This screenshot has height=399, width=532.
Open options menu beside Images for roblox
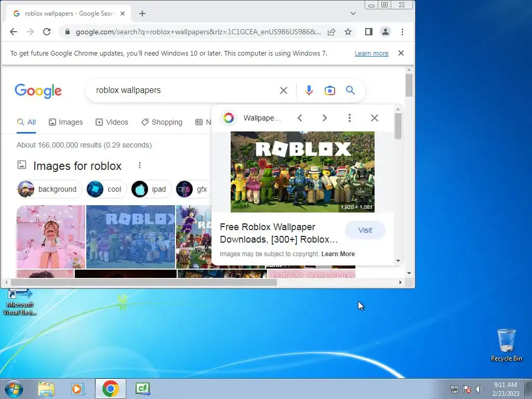click(x=139, y=166)
